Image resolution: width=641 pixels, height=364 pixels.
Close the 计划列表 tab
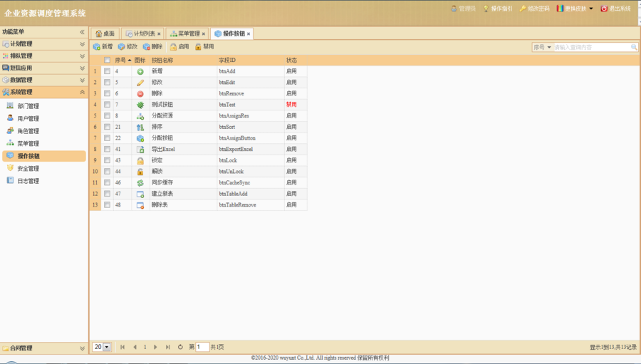[x=159, y=34]
